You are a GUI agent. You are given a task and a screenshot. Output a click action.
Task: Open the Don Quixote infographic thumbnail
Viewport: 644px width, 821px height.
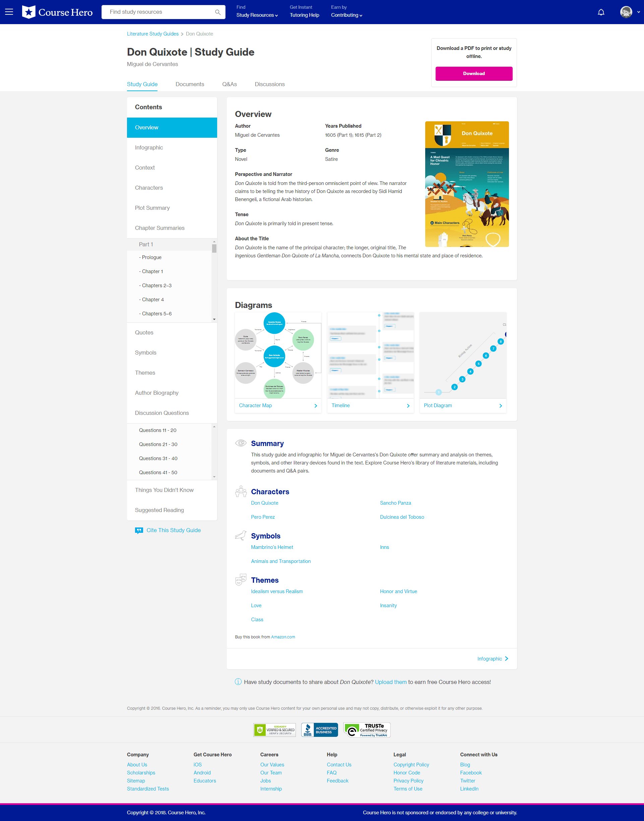tap(467, 184)
